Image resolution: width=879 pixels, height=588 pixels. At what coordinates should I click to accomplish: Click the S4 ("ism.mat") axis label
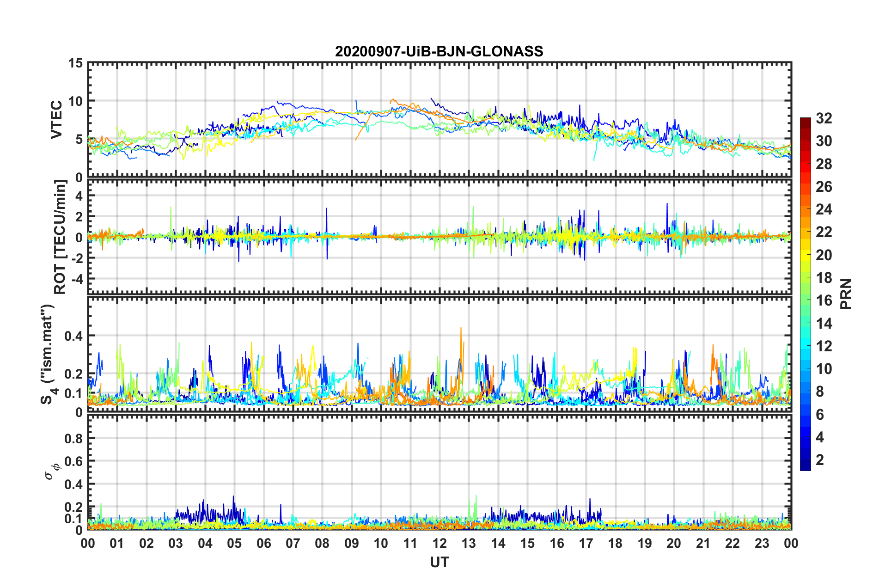point(48,355)
